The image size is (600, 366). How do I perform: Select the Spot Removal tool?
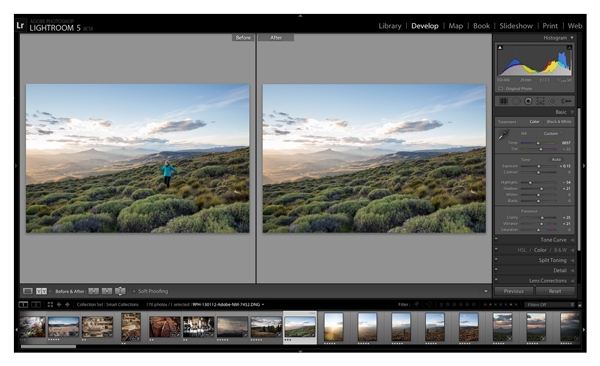[x=516, y=101]
